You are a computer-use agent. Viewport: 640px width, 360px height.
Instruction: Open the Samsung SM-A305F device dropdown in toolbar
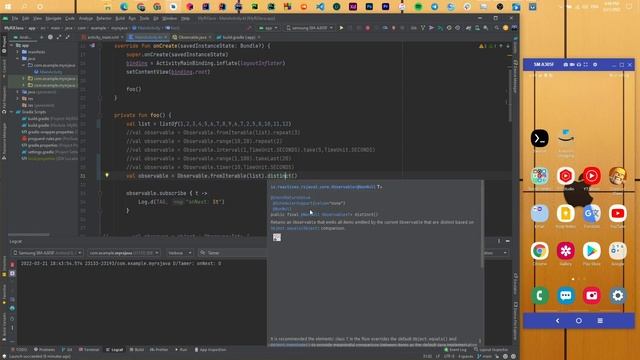click(x=309, y=28)
